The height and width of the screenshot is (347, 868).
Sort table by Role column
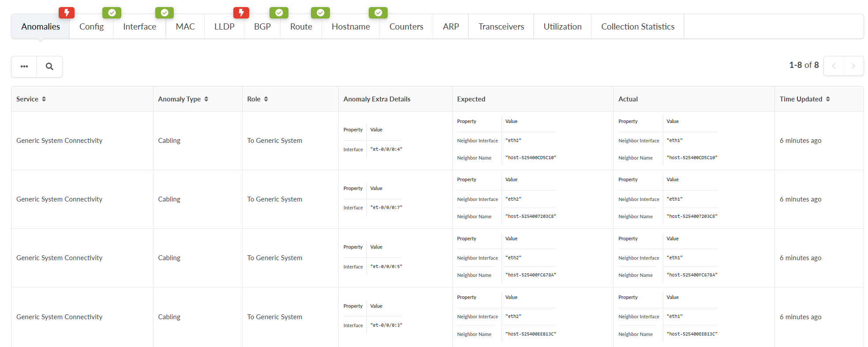266,99
